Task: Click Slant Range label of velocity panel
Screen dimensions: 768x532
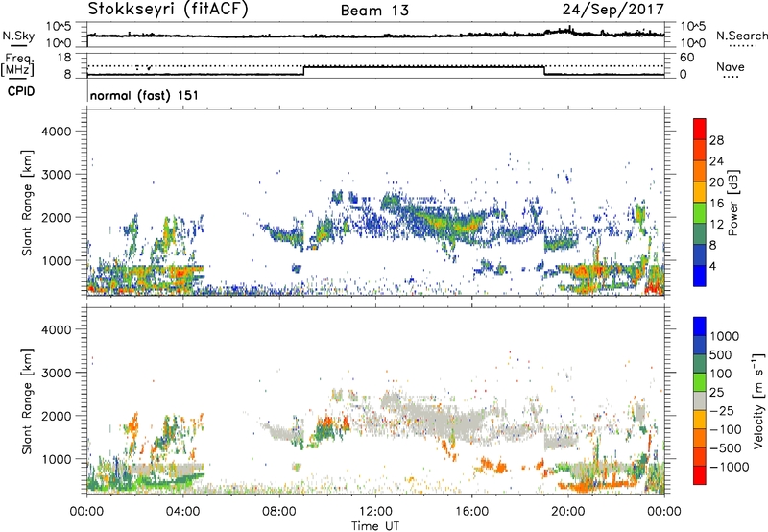Action: coord(27,400)
